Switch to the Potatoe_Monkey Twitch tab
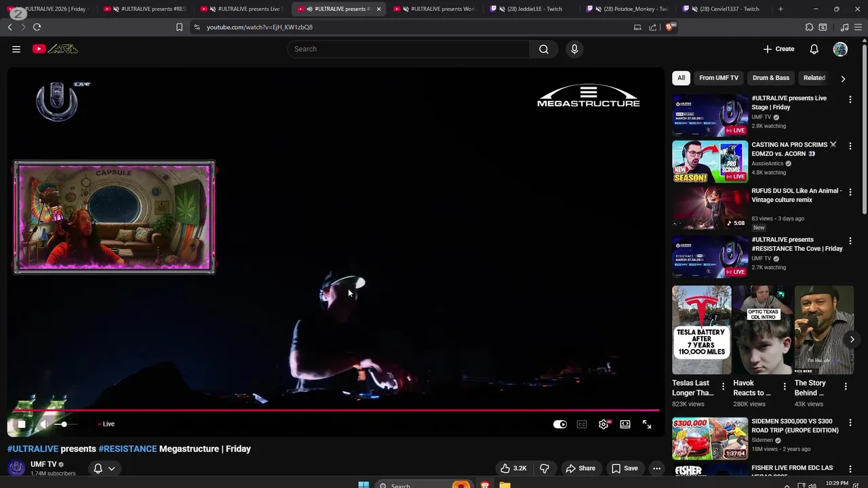 629,9
